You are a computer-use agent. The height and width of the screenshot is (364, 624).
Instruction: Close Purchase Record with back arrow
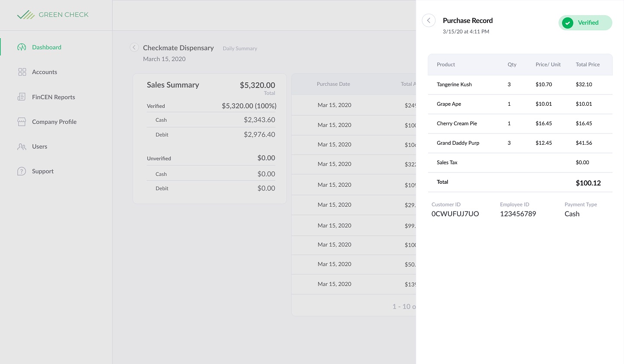(x=429, y=20)
